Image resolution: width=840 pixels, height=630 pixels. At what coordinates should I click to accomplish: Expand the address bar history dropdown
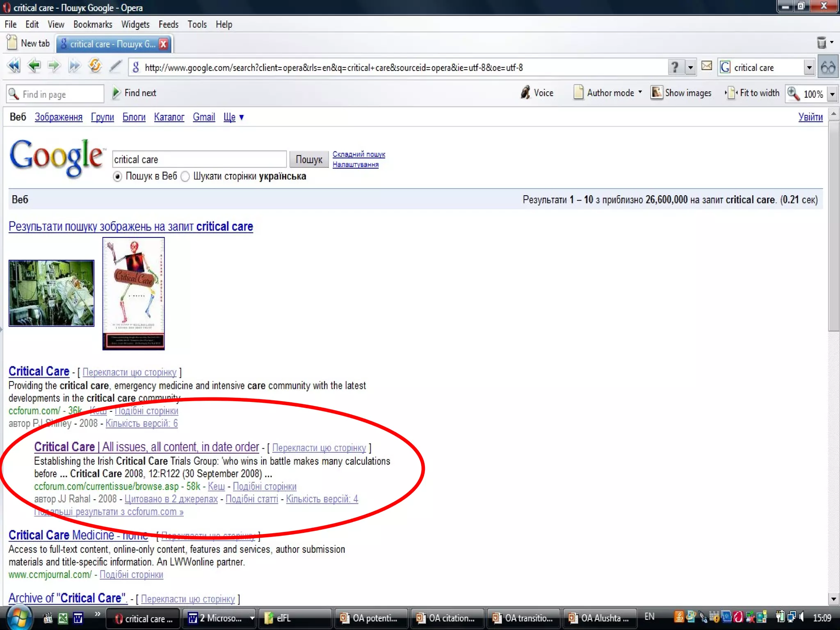pyautogui.click(x=691, y=67)
